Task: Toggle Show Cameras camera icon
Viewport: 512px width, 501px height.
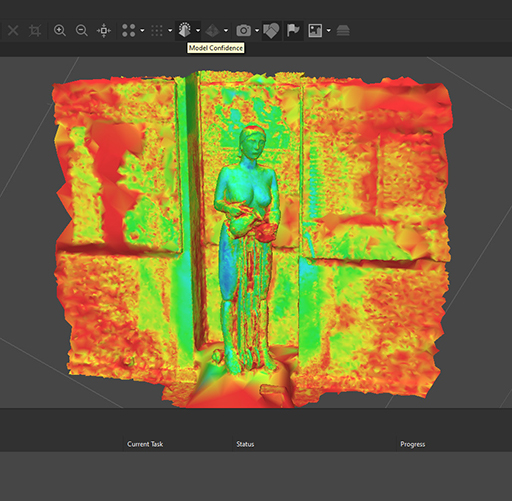Action: 244,31
